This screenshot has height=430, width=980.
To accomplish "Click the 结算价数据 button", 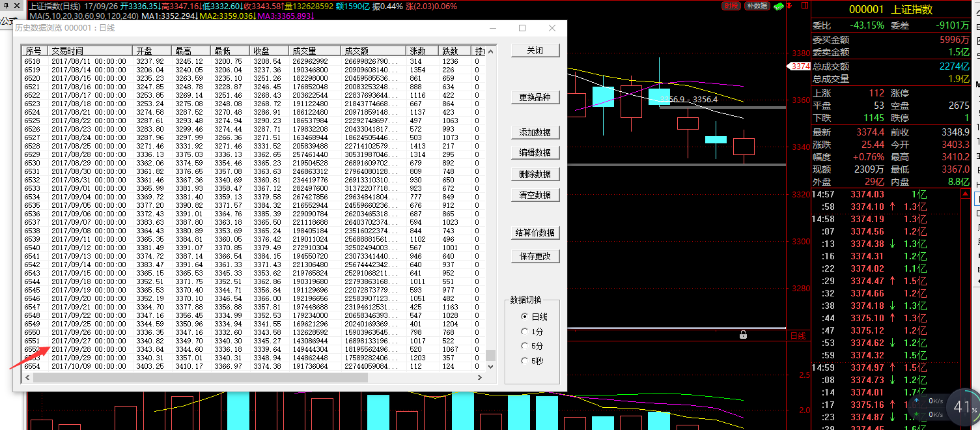I will click(x=535, y=233).
